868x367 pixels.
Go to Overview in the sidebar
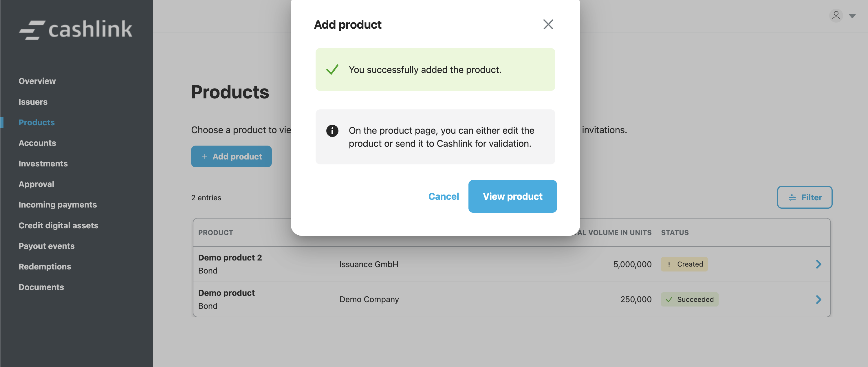(37, 81)
